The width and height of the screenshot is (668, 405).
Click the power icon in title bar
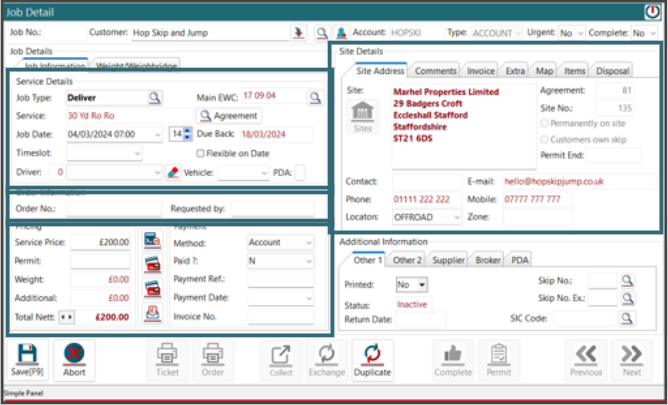pos(652,12)
